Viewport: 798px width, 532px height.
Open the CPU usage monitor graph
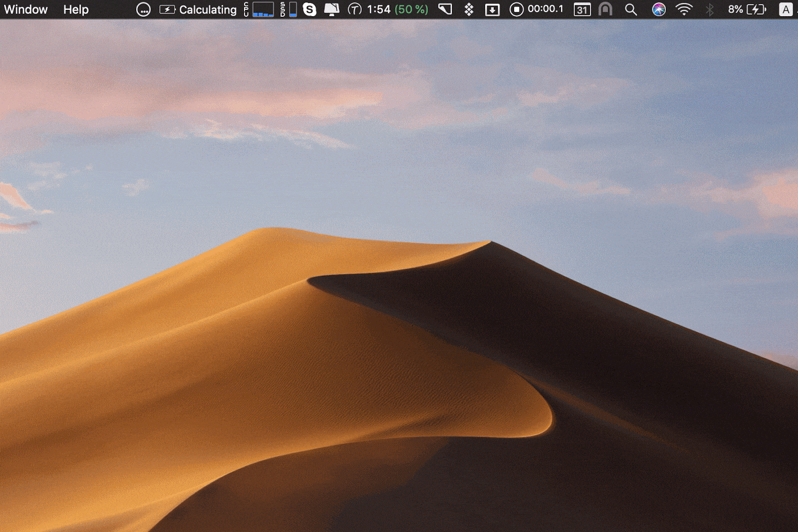tap(259, 9)
